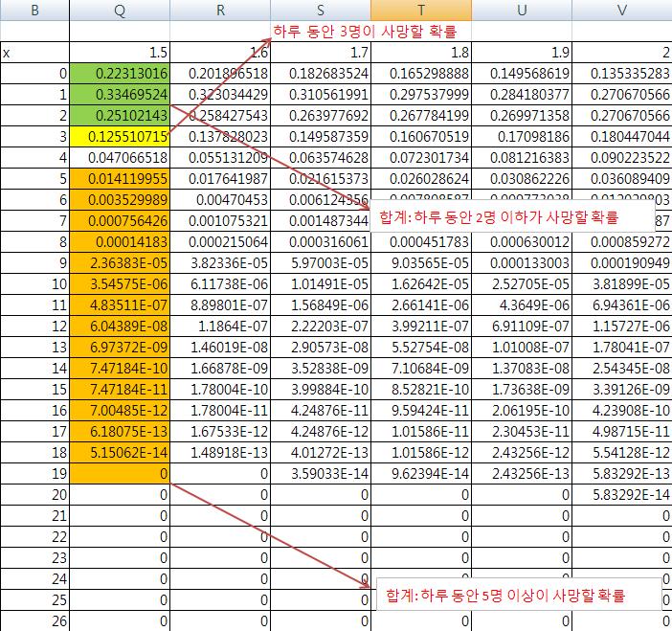Click cell 0.149568619

pos(522,74)
